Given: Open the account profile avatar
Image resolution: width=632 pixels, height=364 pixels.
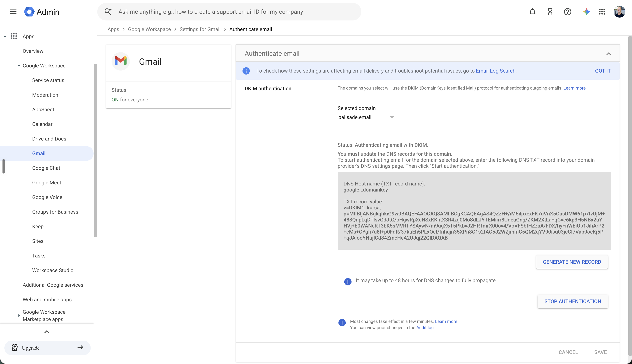Looking at the screenshot, I should (x=619, y=12).
